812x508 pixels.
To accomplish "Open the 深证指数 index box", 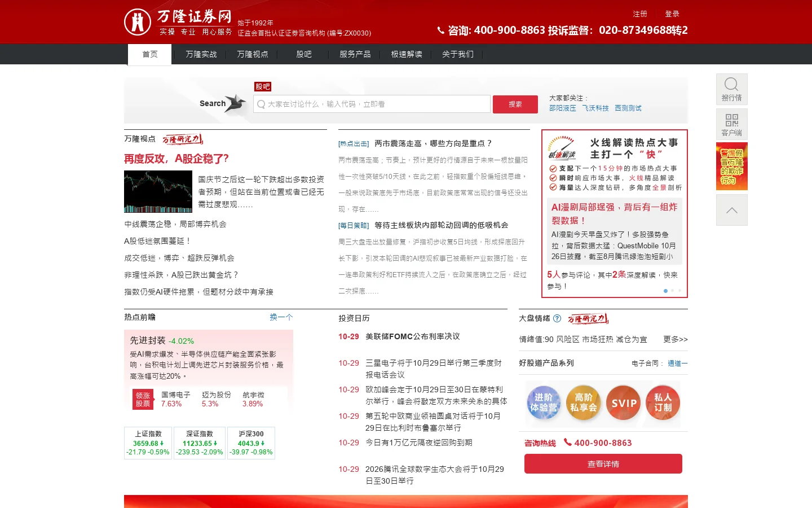I will [x=200, y=443].
